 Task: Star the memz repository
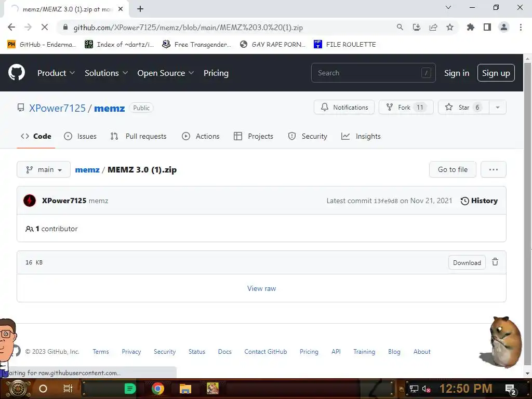click(x=463, y=107)
